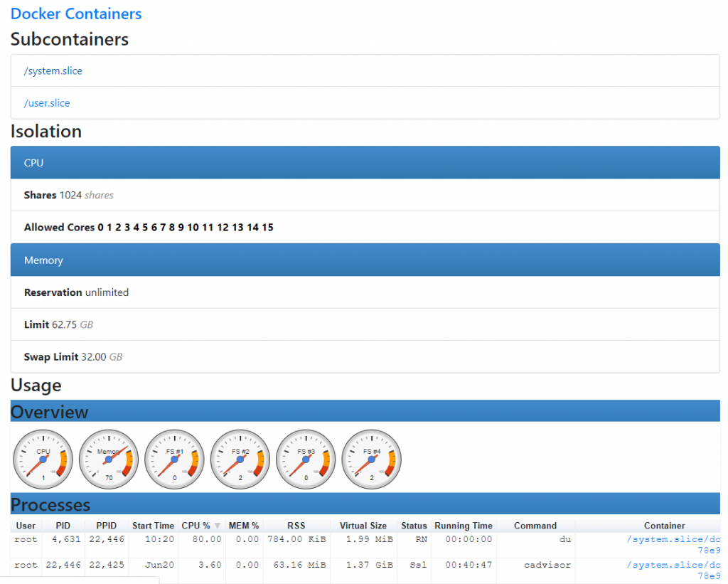Select the FS #2 gauge
Screen dimensions: 728x584
[x=240, y=459]
